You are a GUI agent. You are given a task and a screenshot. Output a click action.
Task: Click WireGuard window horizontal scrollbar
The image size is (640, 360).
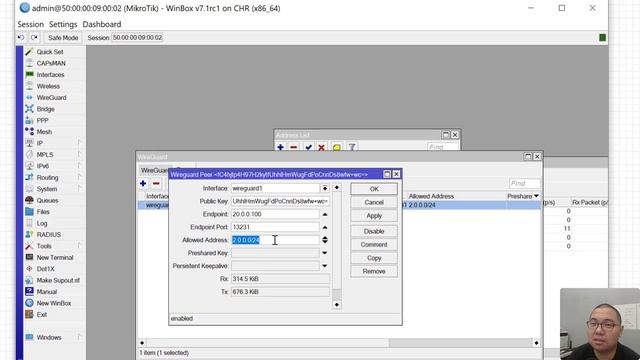tap(339, 343)
